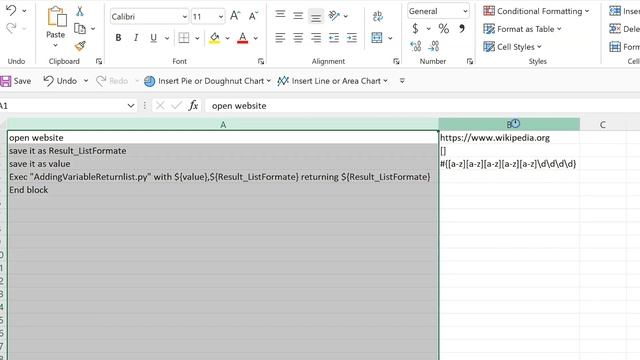This screenshot has height=360, width=640.
Task: Open Format as Table menu
Action: tap(522, 29)
